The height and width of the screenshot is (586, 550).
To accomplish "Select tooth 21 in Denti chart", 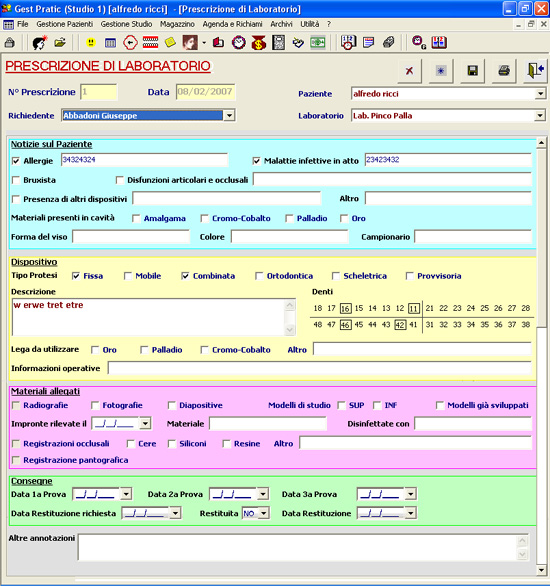I will (x=430, y=308).
